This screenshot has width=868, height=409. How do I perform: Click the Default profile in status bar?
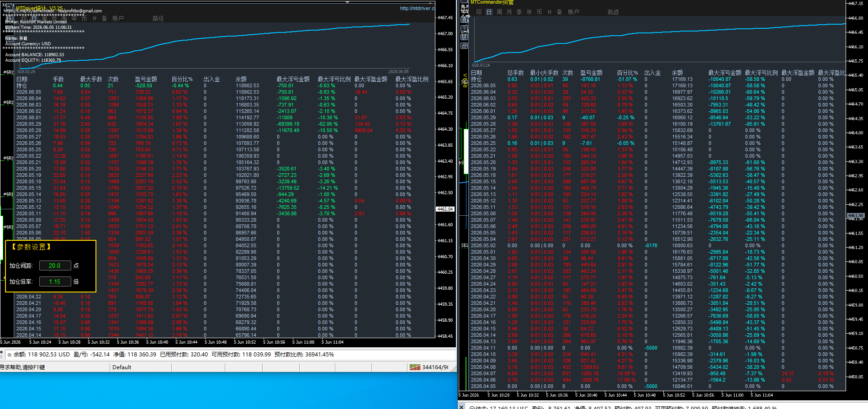point(122,367)
